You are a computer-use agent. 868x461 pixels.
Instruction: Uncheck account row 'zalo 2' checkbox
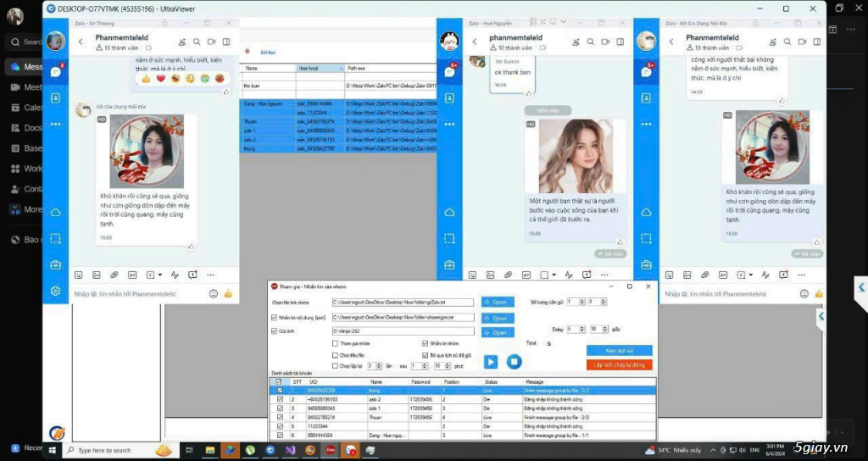pyautogui.click(x=280, y=400)
